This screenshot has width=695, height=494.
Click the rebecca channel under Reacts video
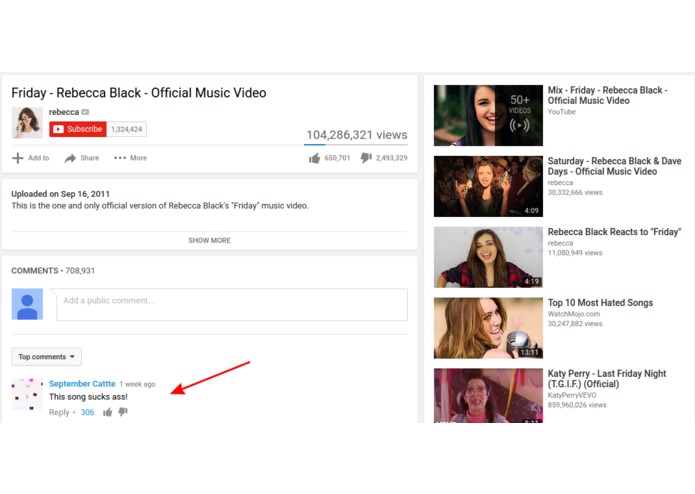(560, 243)
